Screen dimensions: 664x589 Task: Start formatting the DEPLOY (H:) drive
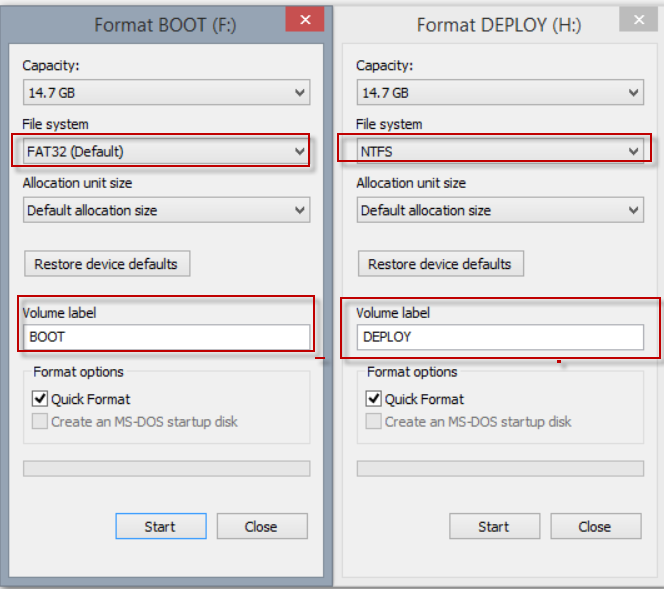pos(495,526)
